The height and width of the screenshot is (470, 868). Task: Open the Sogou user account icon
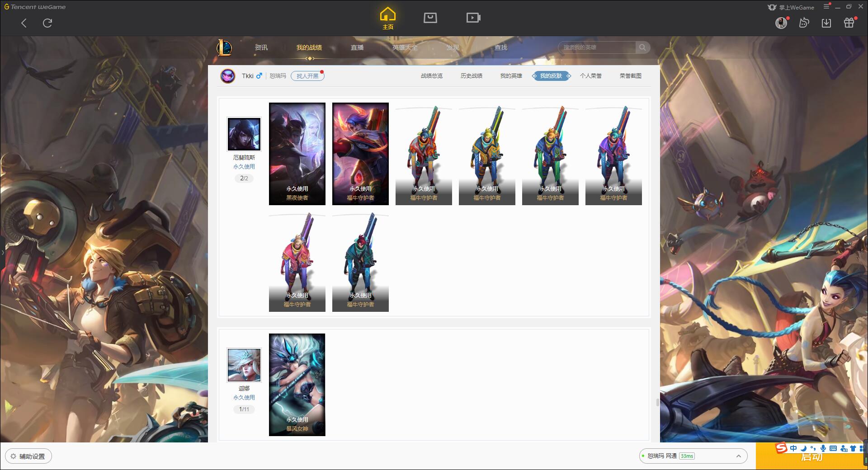[844, 448]
